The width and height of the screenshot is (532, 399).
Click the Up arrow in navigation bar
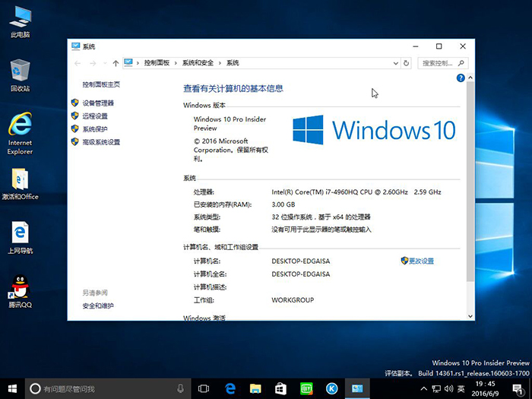pos(116,63)
